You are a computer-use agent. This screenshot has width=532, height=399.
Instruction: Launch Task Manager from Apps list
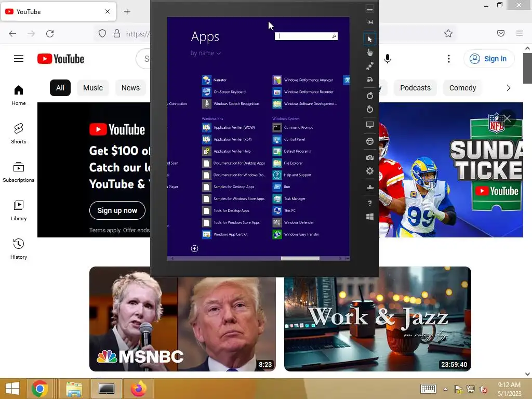[289, 199]
